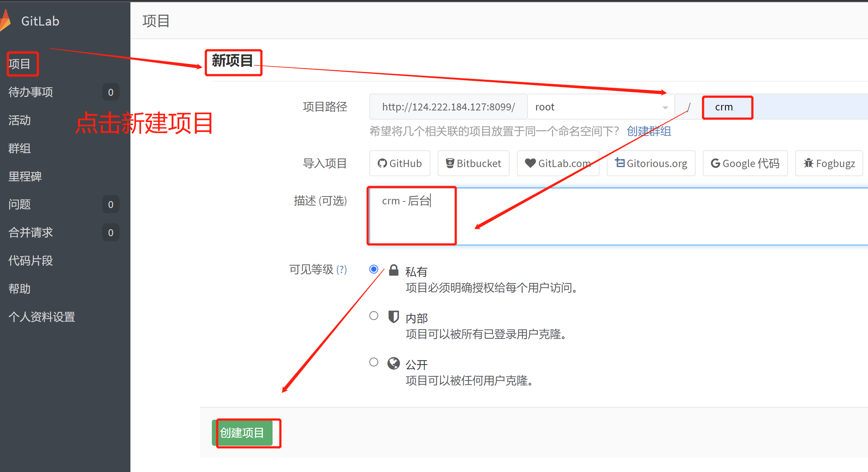Click the green 创建项目 button
868x472 pixels.
(x=242, y=433)
